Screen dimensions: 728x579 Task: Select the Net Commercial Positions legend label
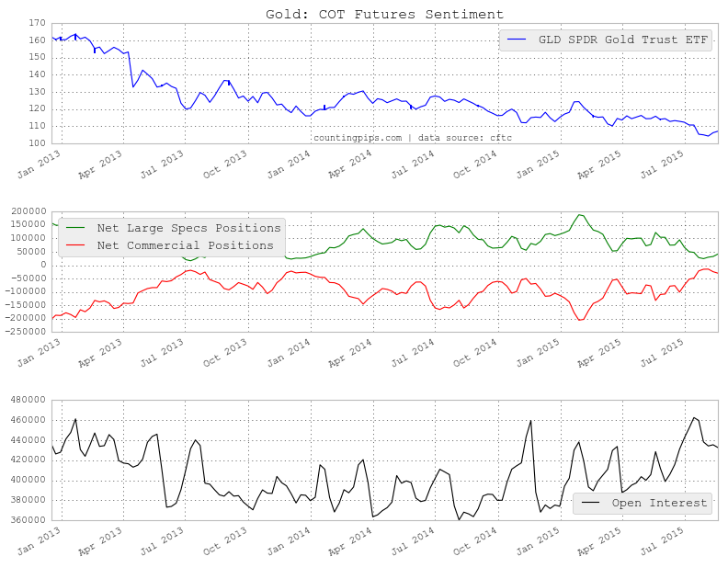pos(186,245)
